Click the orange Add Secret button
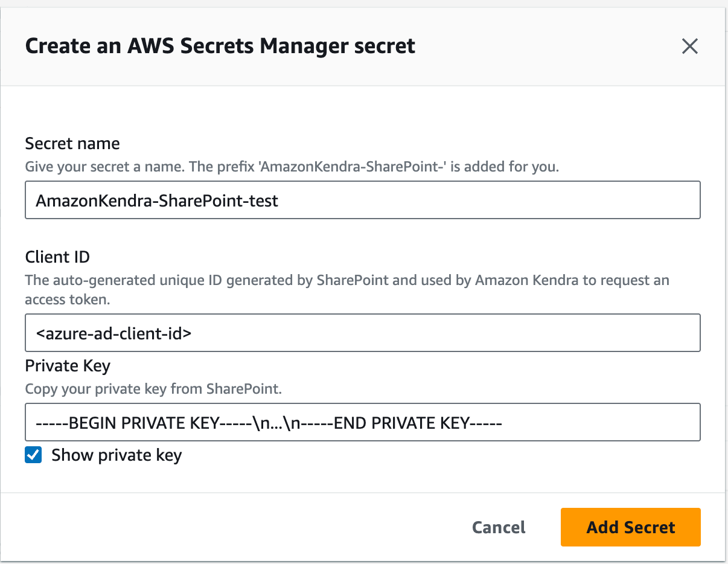This screenshot has width=728, height=564. (x=630, y=527)
